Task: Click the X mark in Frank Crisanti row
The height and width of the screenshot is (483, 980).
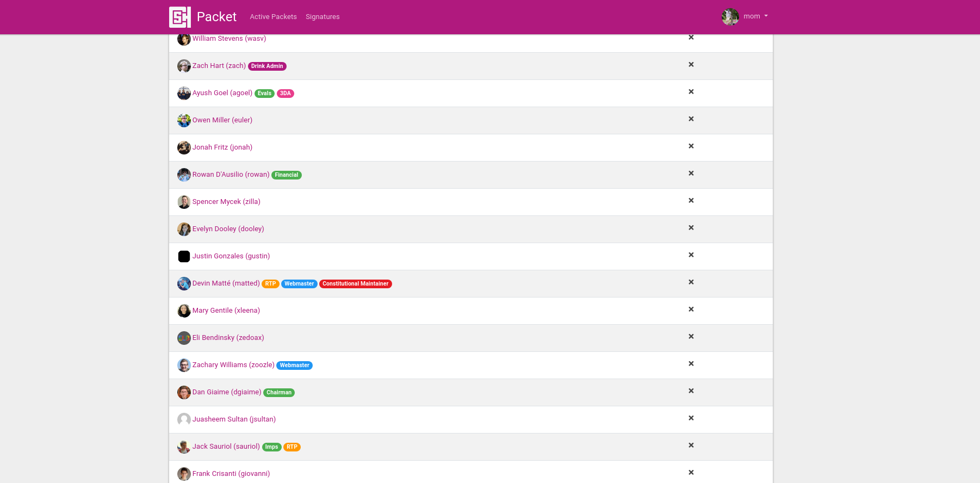Action: pyautogui.click(x=691, y=473)
